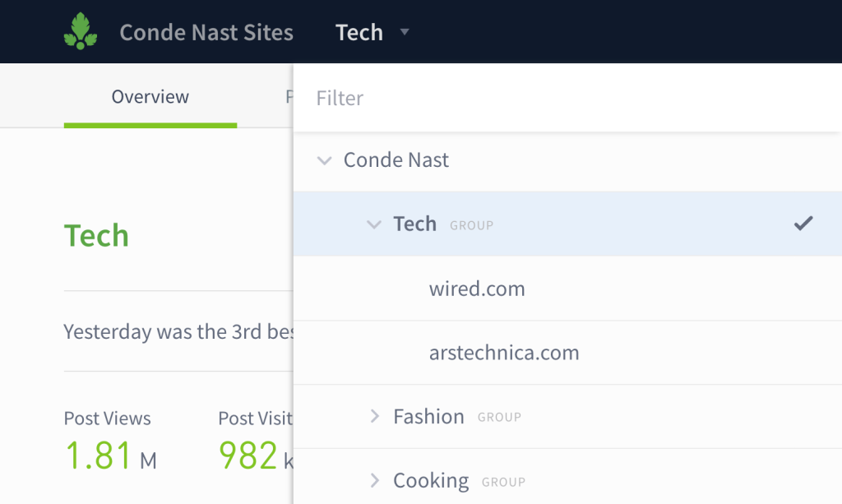This screenshot has width=842, height=504.
Task: Click the Conde Nast Sites title
Action: click(x=206, y=32)
